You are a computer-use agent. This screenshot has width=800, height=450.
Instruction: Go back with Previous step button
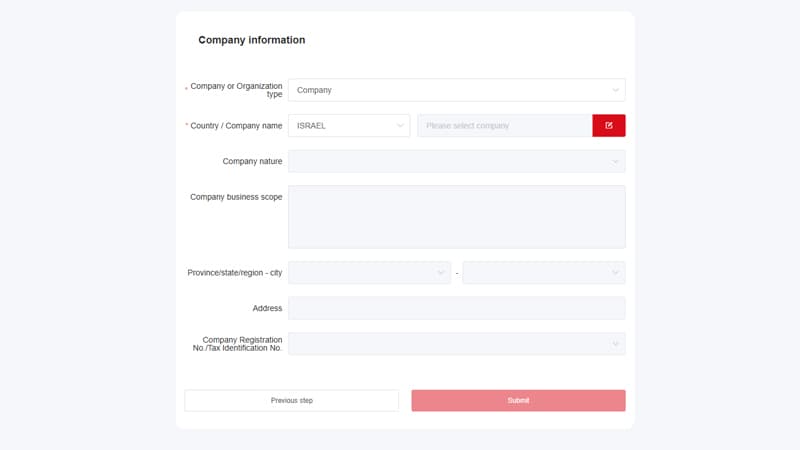pyautogui.click(x=291, y=401)
